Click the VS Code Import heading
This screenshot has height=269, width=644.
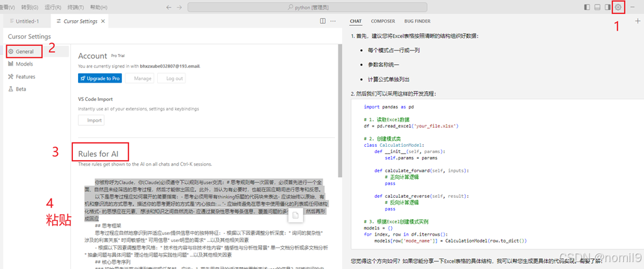(96, 99)
